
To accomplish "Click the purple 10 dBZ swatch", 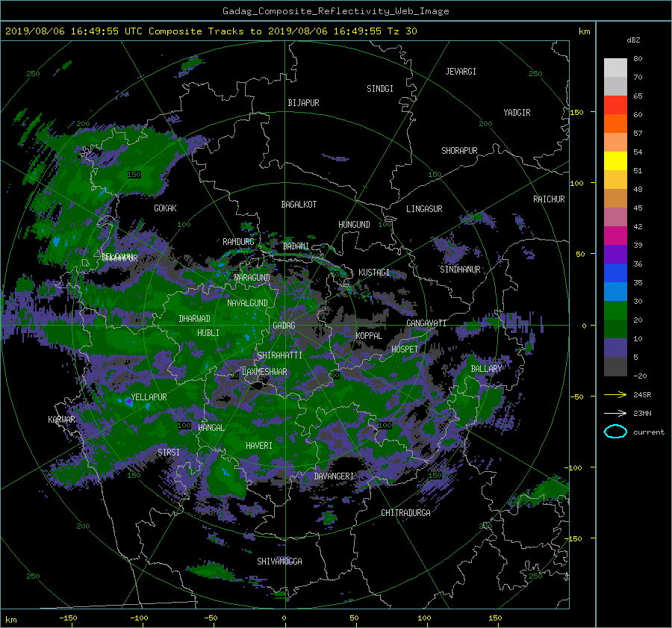I will [615, 347].
